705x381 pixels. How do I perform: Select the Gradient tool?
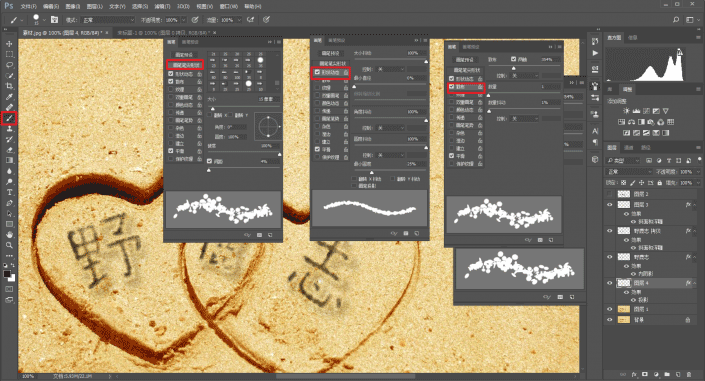[x=9, y=160]
